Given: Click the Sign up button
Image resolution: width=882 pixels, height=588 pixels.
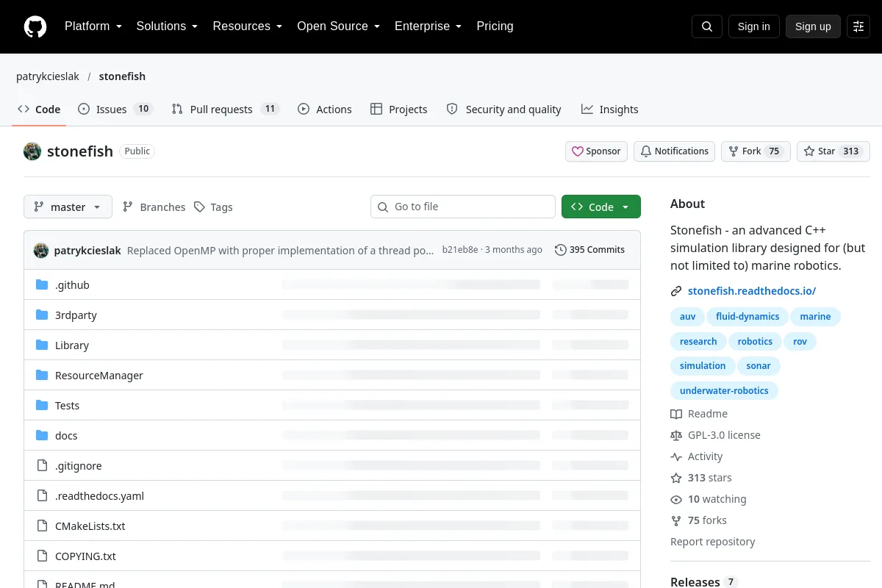Looking at the screenshot, I should 813,26.
